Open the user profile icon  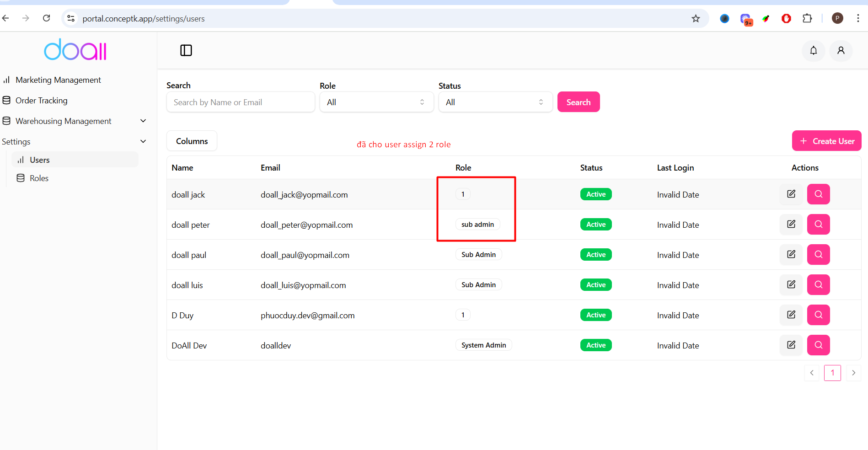coord(841,50)
